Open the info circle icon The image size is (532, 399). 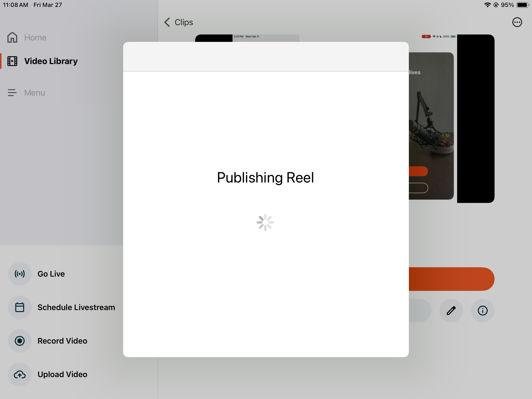pyautogui.click(x=482, y=311)
